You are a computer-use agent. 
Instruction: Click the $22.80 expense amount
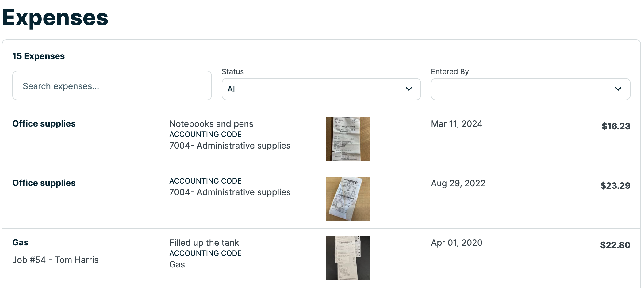pyautogui.click(x=615, y=245)
